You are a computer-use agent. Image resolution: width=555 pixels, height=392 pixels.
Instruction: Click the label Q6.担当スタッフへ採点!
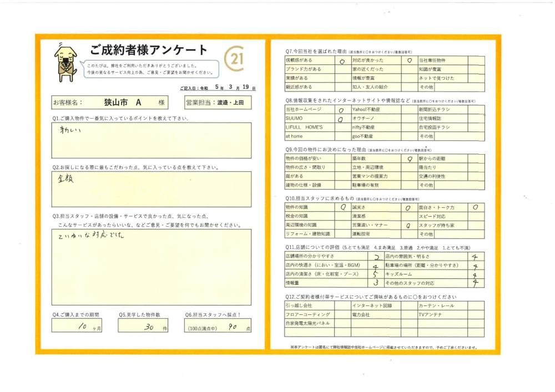(x=213, y=314)
